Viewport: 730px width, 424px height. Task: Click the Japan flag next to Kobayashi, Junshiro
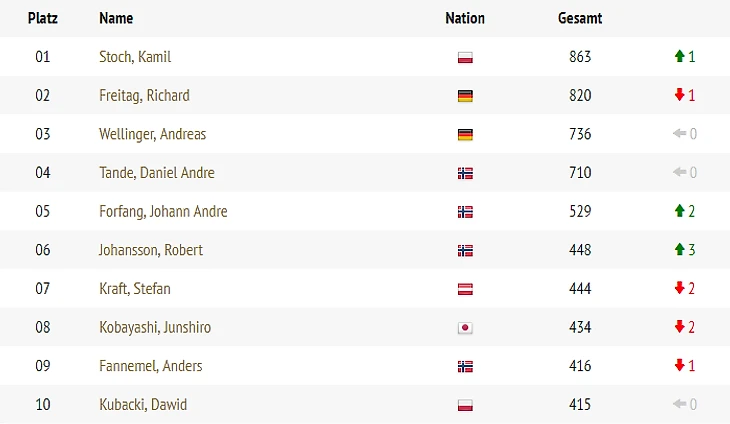(x=465, y=328)
